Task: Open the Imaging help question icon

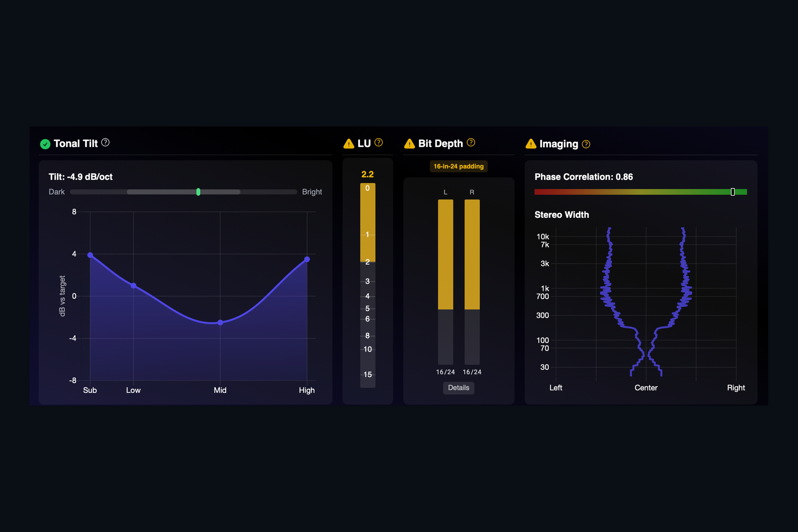Action: (x=586, y=144)
